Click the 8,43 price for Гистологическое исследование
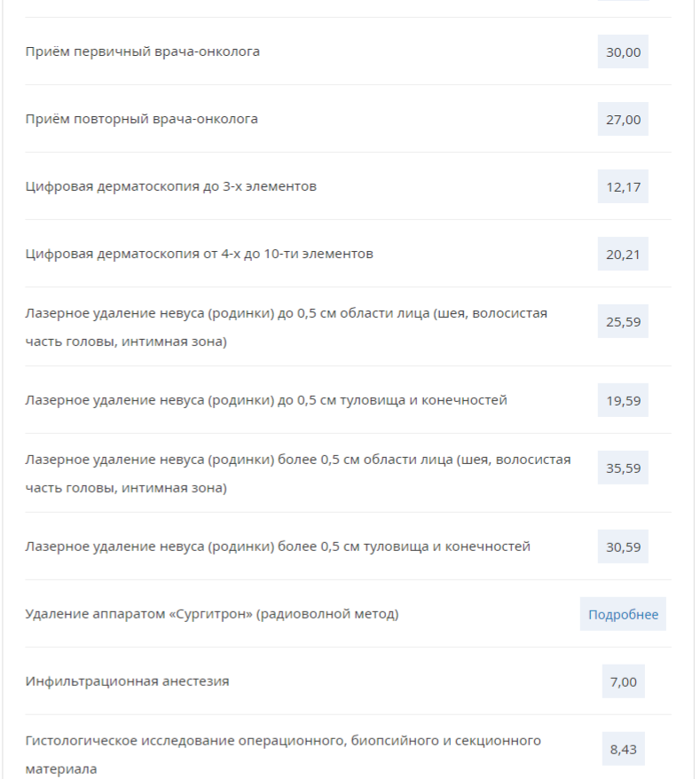The height and width of the screenshot is (779, 700). tap(623, 749)
